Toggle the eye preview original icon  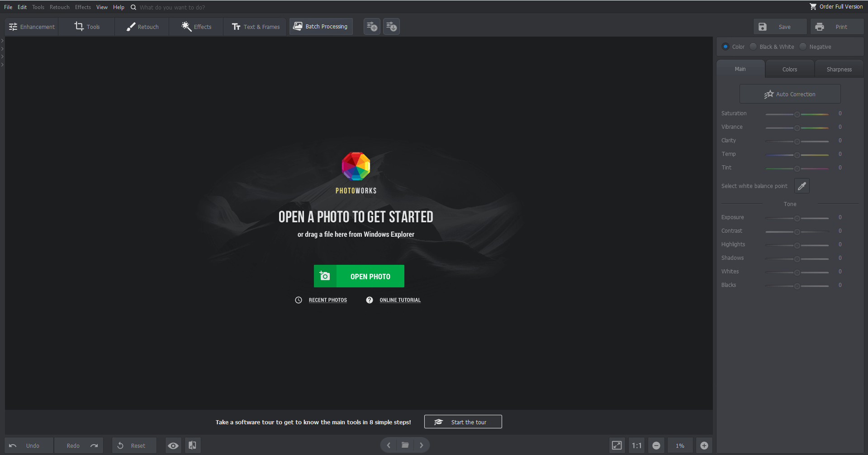click(173, 446)
